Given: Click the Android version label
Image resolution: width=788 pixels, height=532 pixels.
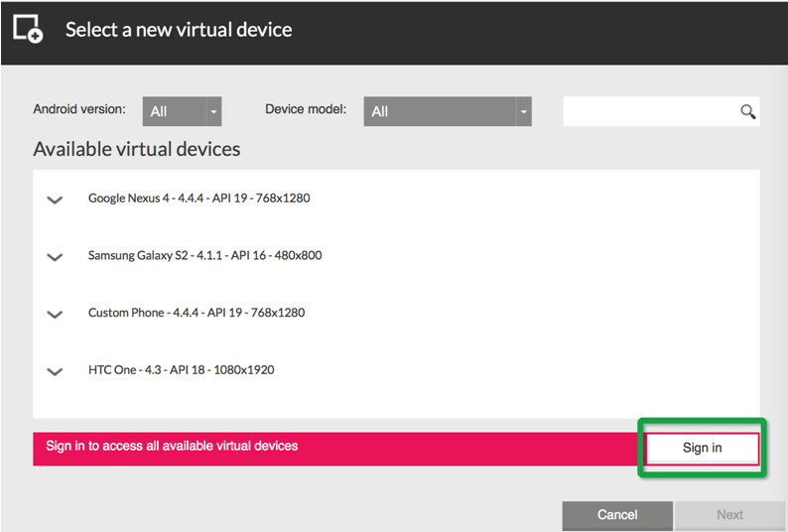Looking at the screenshot, I should tap(79, 109).
